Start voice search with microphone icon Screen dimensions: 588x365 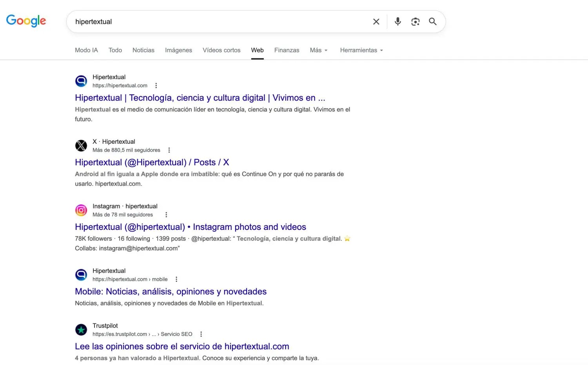[397, 22]
